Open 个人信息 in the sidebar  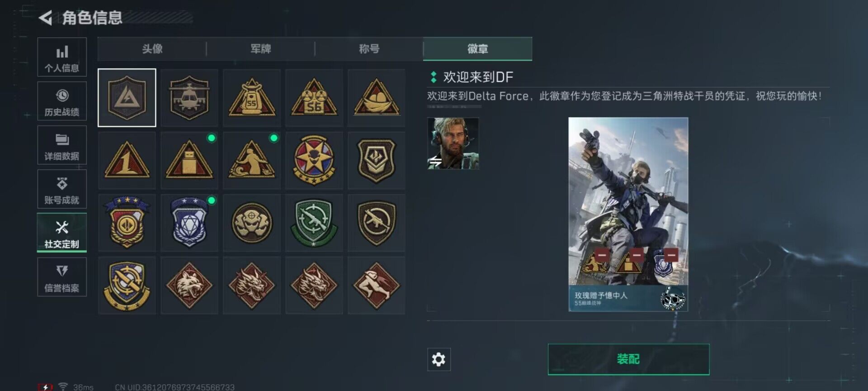[62, 57]
